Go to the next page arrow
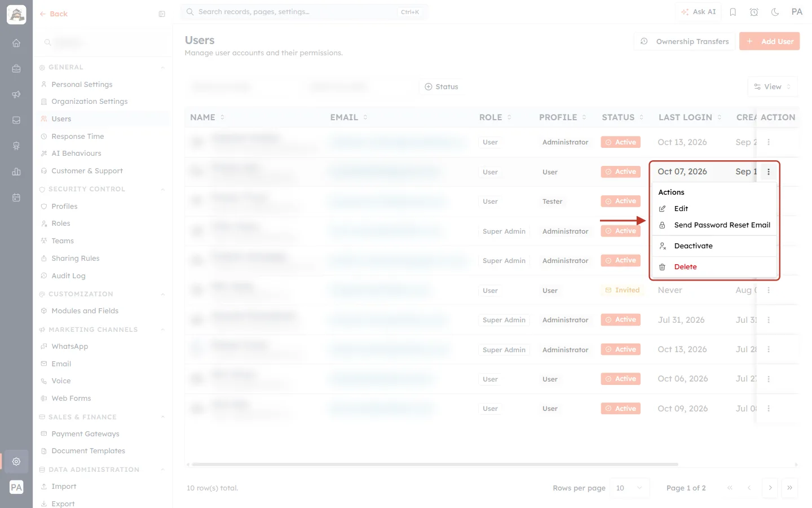This screenshot has width=812, height=508. point(770,488)
